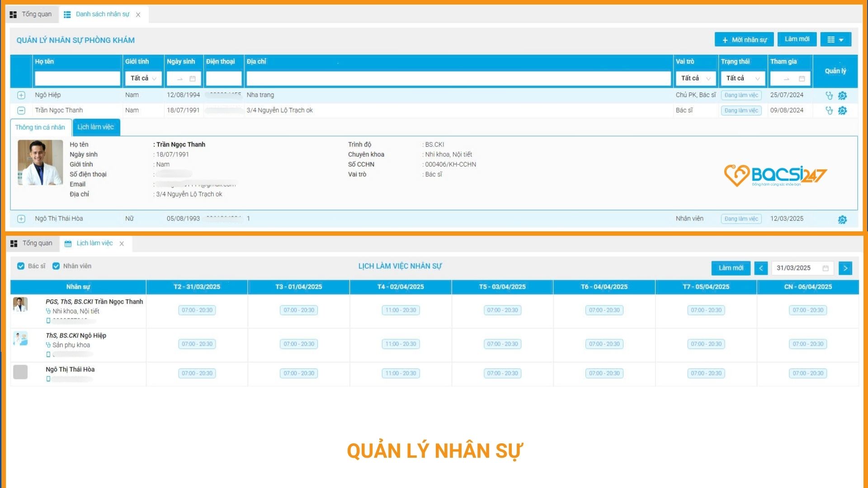Screen dimensions: 868x488
Task: Click Ngô Thị Thái Hòa name in staff list
Action: coord(59,219)
